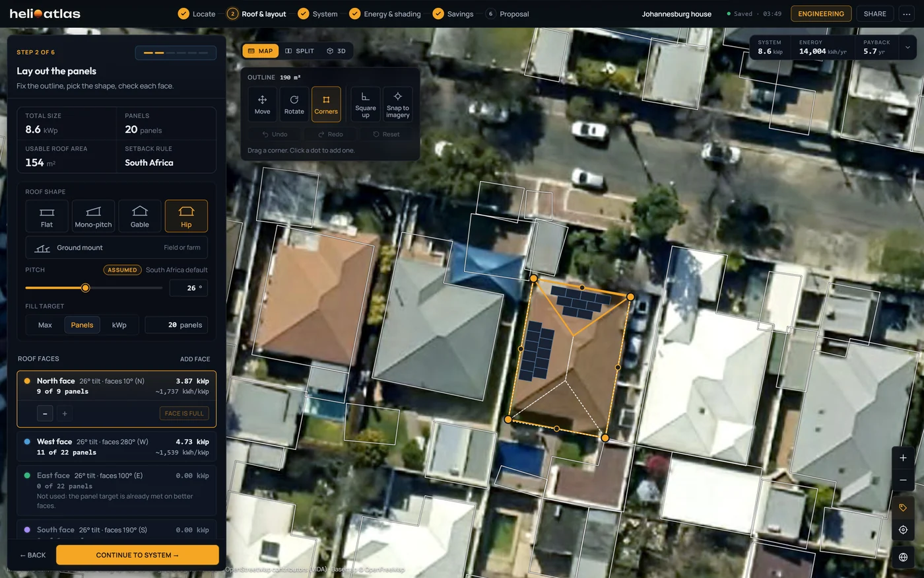Screen dimensions: 924x578
Task: Click the panels count input field
Action: 176,325
